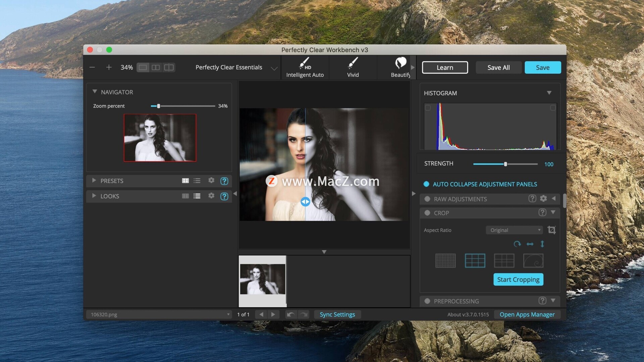Zoom out with the minus icon
The image size is (644, 362).
pyautogui.click(x=92, y=67)
